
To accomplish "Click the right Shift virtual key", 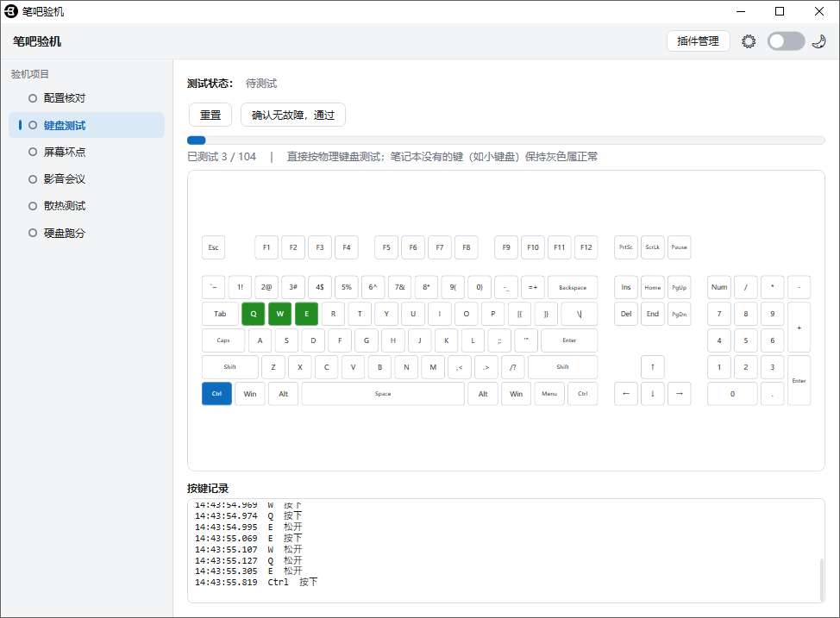I will point(562,367).
